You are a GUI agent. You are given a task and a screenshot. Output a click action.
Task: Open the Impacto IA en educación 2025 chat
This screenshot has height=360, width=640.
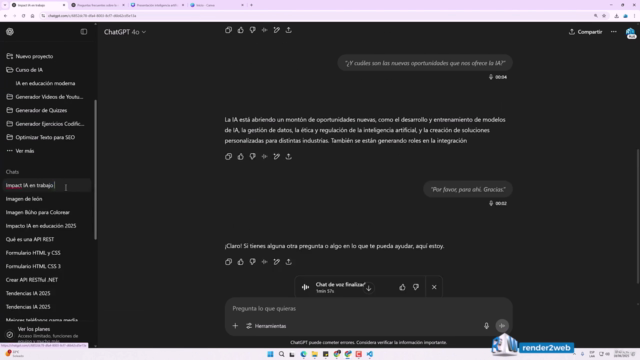[x=41, y=226]
